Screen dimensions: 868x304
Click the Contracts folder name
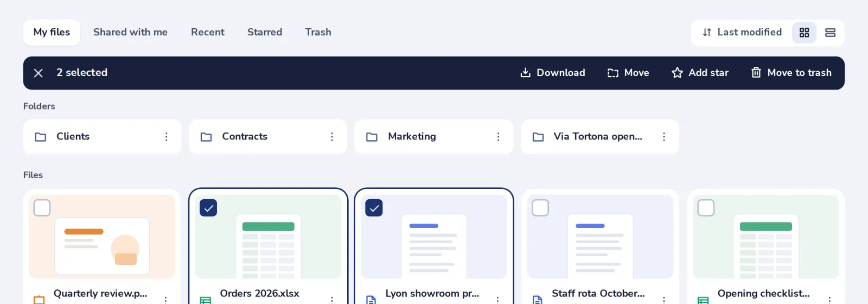coord(245,137)
